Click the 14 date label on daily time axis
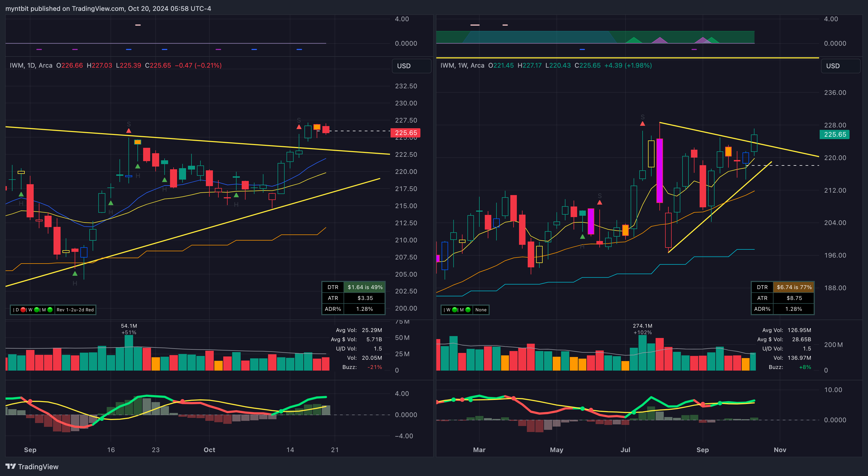The width and height of the screenshot is (868, 476). coord(290,450)
